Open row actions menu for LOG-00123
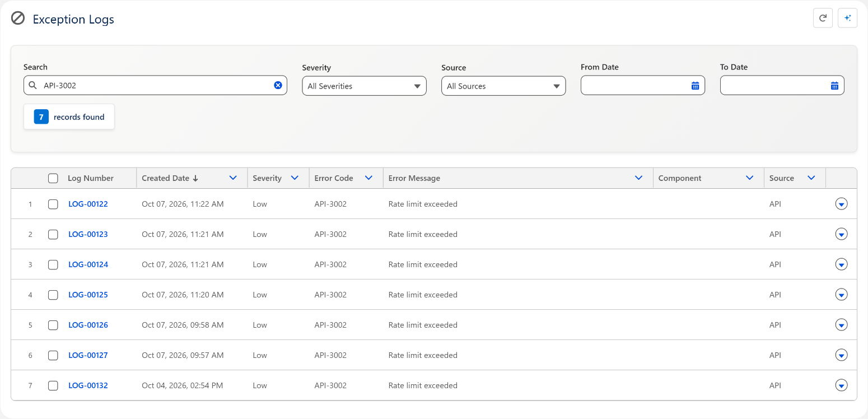This screenshot has height=419, width=868. pyautogui.click(x=841, y=234)
